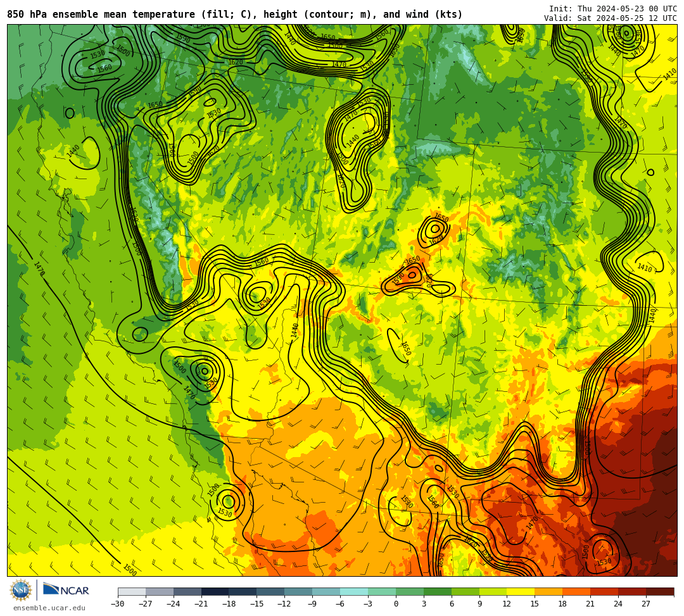Open the ensemble.ucar.edu link
Viewport: 684px width, 616px height.
[x=49, y=608]
